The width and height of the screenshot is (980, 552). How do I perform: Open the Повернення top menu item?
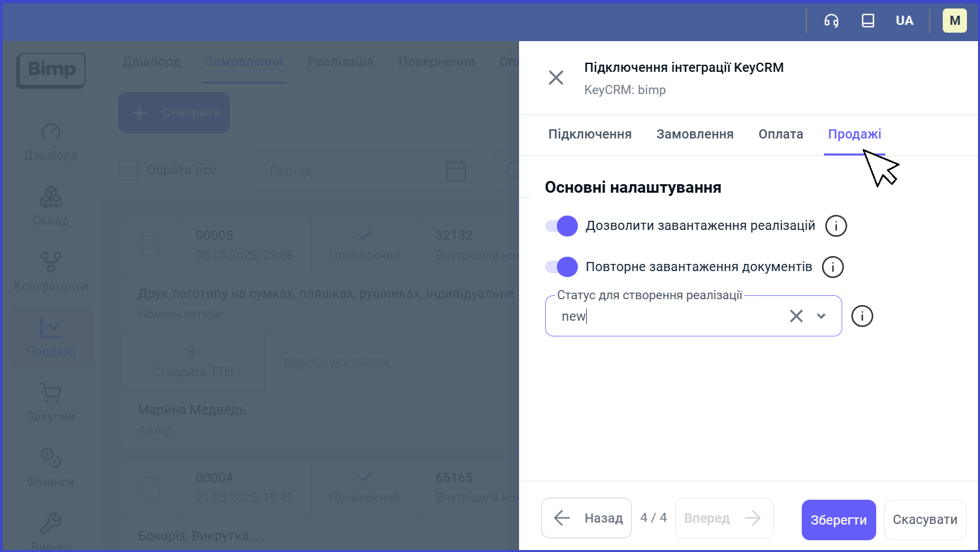click(437, 61)
